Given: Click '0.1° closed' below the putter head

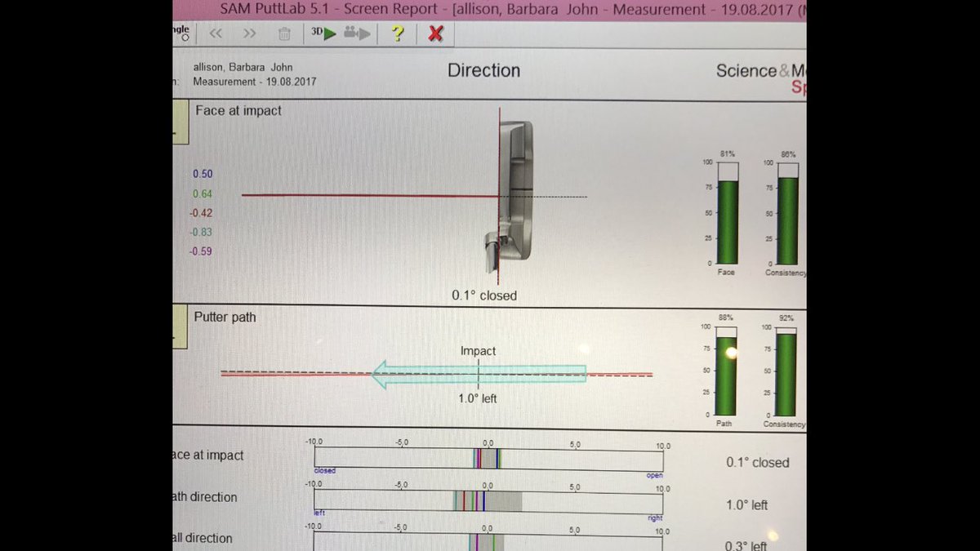Looking at the screenshot, I should (x=484, y=295).
